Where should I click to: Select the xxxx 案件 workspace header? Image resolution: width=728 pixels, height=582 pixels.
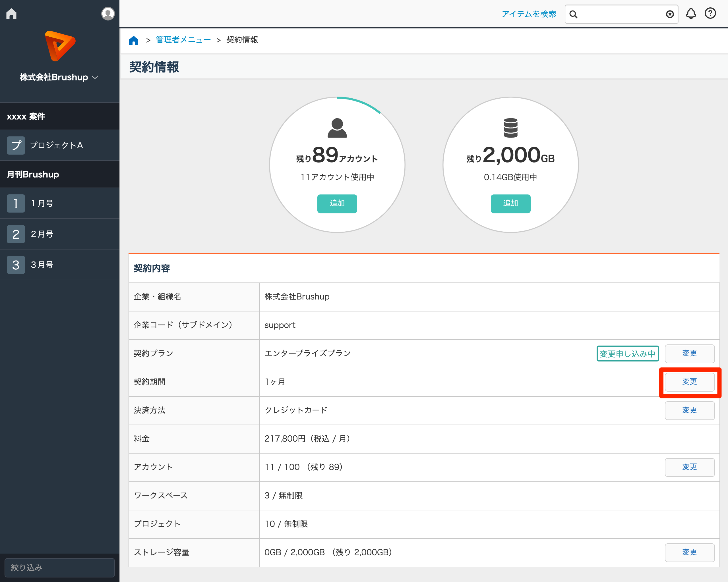(60, 117)
